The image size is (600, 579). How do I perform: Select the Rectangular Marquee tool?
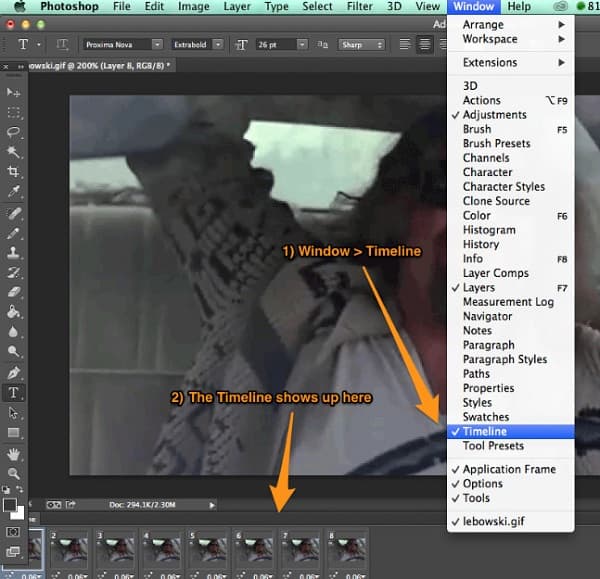click(x=13, y=113)
